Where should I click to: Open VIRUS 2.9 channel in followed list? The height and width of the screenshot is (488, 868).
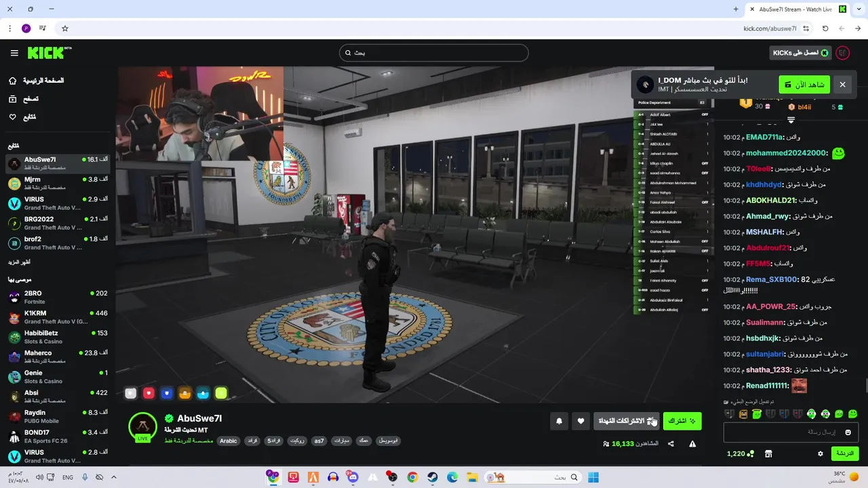[x=58, y=203]
